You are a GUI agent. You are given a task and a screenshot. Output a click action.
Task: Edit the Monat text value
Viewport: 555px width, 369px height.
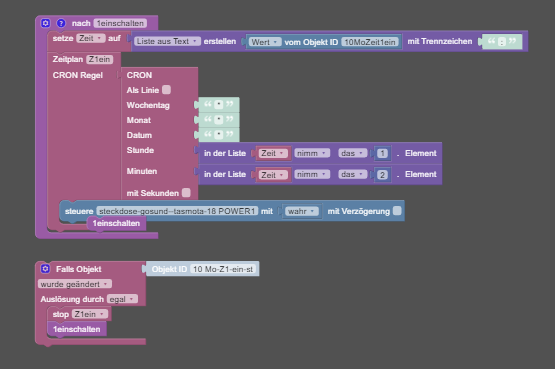click(219, 120)
